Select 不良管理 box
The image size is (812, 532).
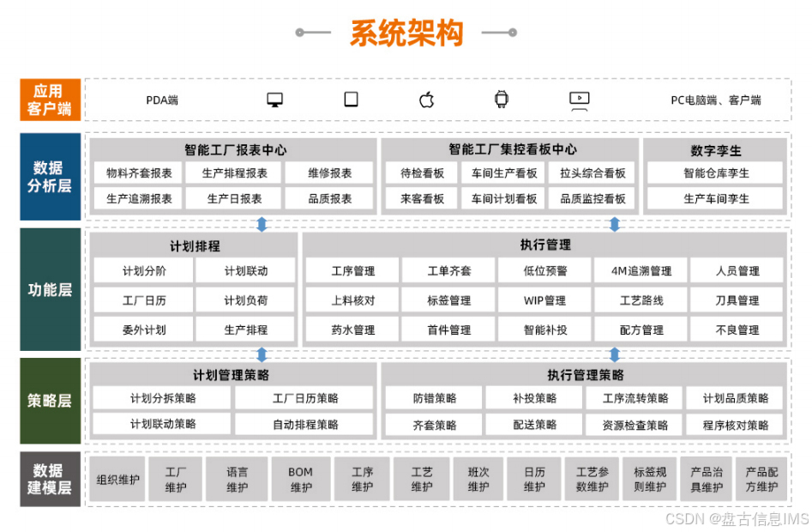pyautogui.click(x=737, y=329)
